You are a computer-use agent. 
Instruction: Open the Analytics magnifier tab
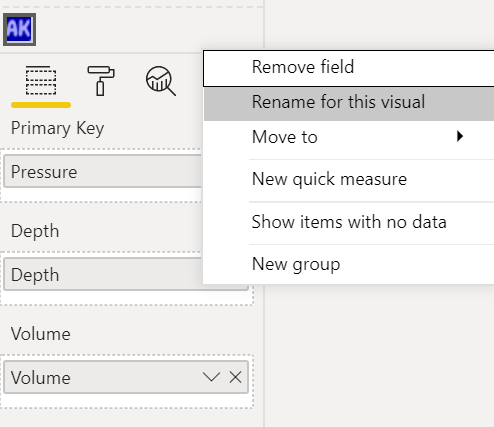(x=161, y=81)
